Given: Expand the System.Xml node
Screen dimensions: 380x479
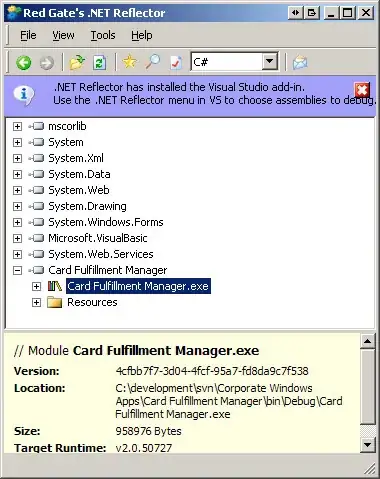Looking at the screenshot, I should coord(17,159).
